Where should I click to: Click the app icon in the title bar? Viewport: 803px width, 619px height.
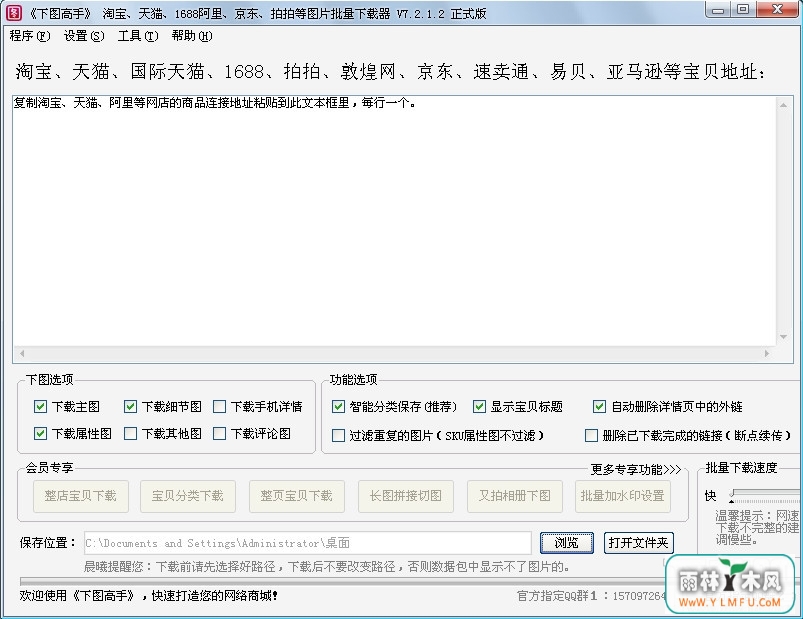13,13
